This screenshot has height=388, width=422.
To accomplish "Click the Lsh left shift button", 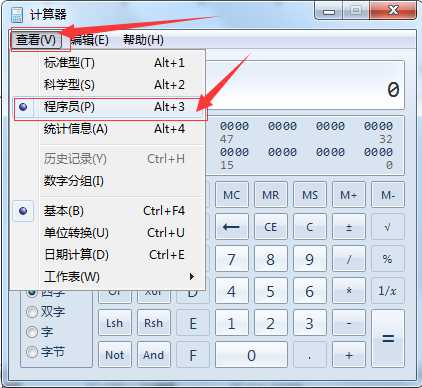I will pyautogui.click(x=115, y=323).
